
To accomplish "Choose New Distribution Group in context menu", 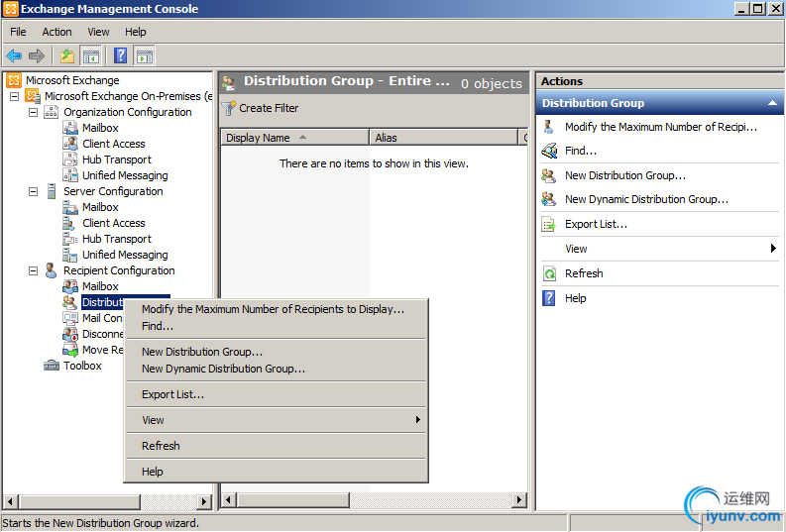I will 277,352.
